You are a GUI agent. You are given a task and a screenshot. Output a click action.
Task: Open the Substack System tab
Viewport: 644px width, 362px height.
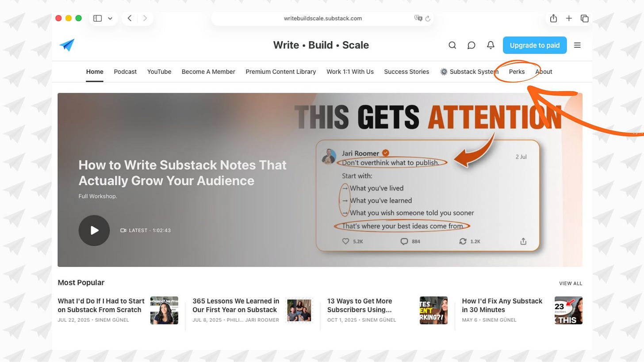tap(469, 72)
